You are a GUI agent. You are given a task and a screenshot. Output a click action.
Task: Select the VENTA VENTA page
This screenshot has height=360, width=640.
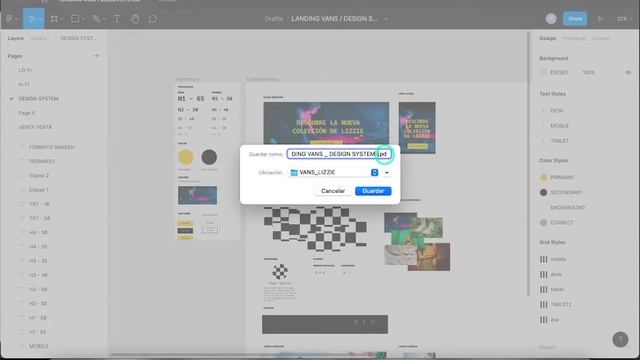click(35, 127)
